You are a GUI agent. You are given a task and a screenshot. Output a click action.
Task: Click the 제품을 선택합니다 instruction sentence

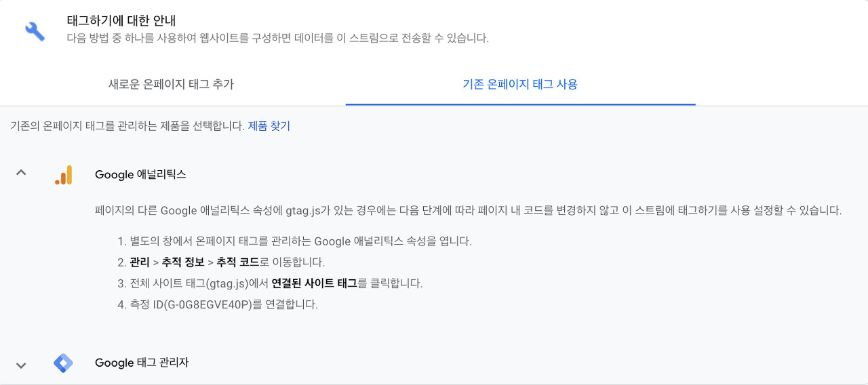pos(127,126)
